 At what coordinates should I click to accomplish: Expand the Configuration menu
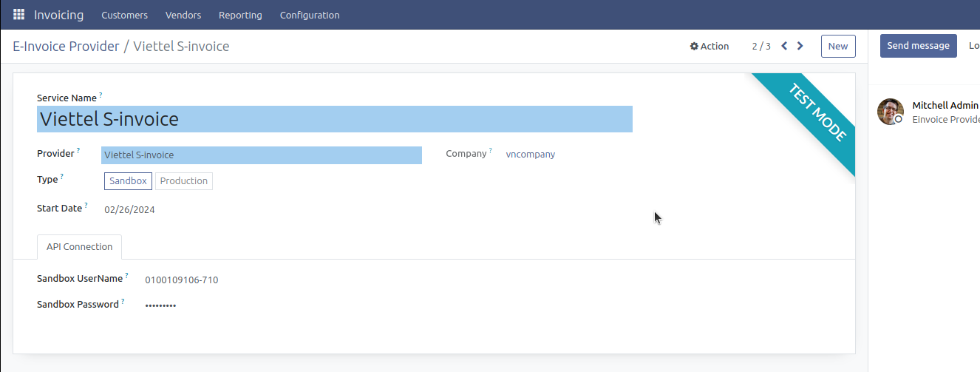tap(310, 15)
